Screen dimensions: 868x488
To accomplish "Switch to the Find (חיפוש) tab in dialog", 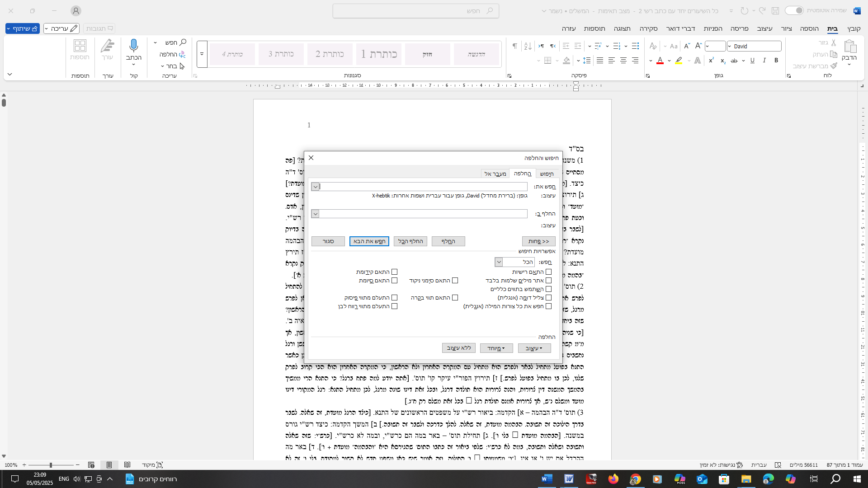I will (547, 174).
